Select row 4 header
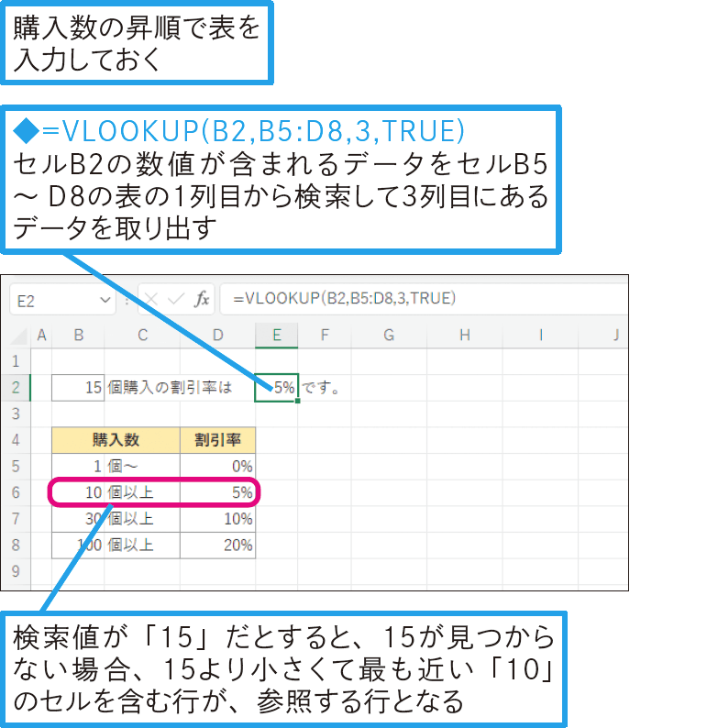The height and width of the screenshot is (728, 718). pos(16,440)
